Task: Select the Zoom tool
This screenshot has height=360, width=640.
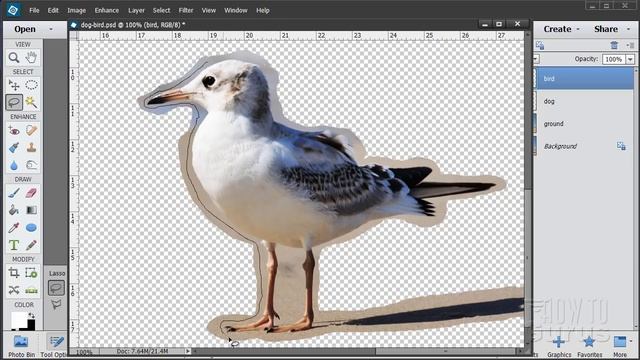Action: pyautogui.click(x=14, y=58)
